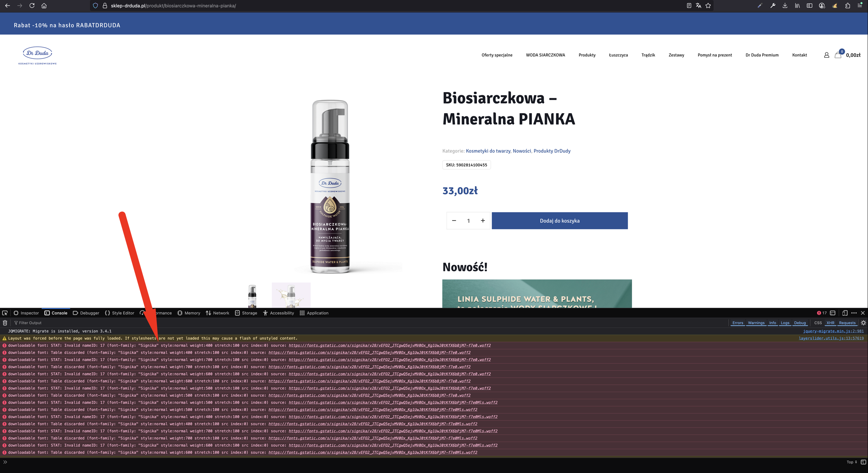868x473 pixels.
Task: Go back to the previous page
Action: (x=7, y=6)
